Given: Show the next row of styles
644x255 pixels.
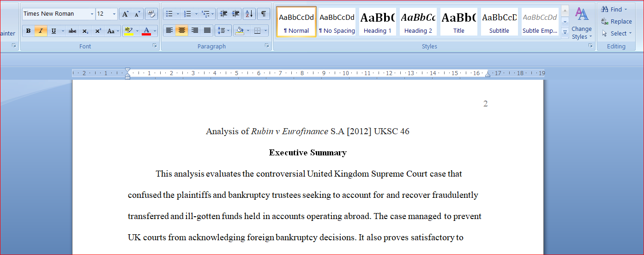Looking at the screenshot, I should coord(565,22).
